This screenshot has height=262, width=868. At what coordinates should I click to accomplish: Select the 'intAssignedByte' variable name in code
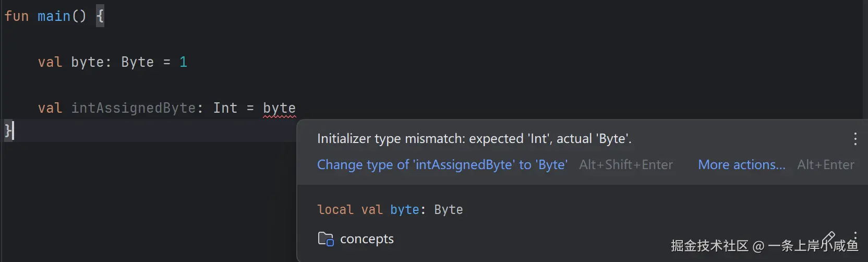pos(133,108)
